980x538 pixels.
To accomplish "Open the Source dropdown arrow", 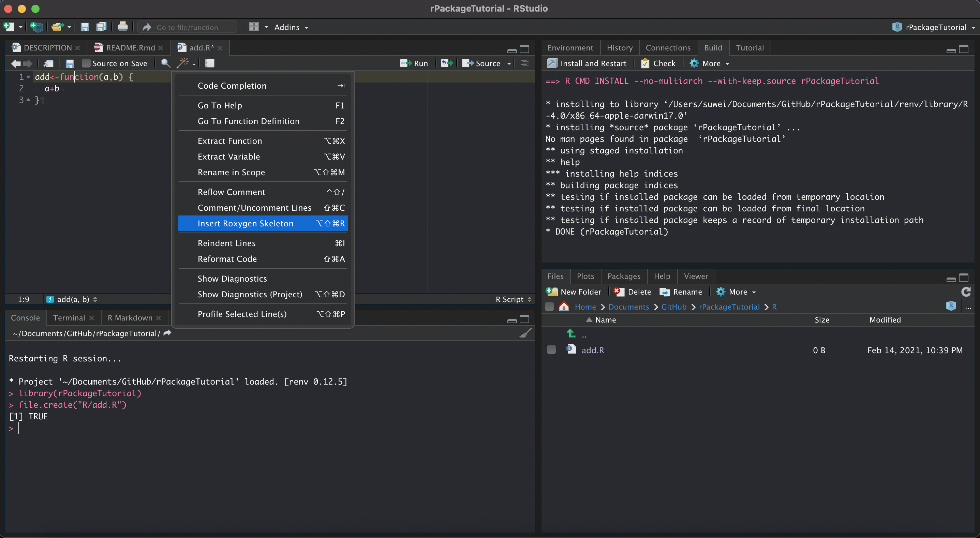I will (x=509, y=63).
